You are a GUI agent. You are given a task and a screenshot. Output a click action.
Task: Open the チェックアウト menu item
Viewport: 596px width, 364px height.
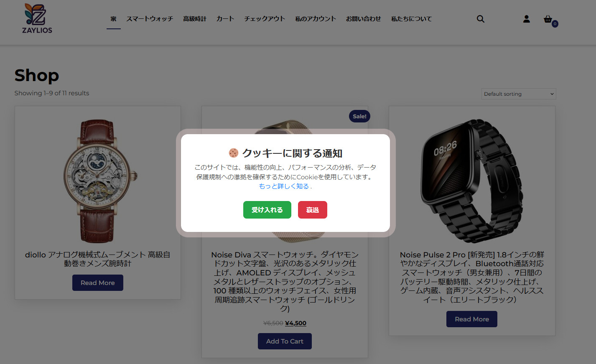265,19
